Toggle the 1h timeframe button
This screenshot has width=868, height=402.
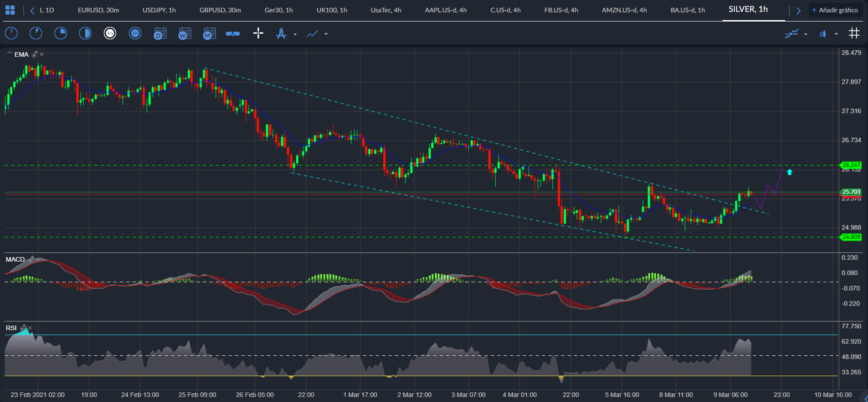pyautogui.click(x=110, y=33)
